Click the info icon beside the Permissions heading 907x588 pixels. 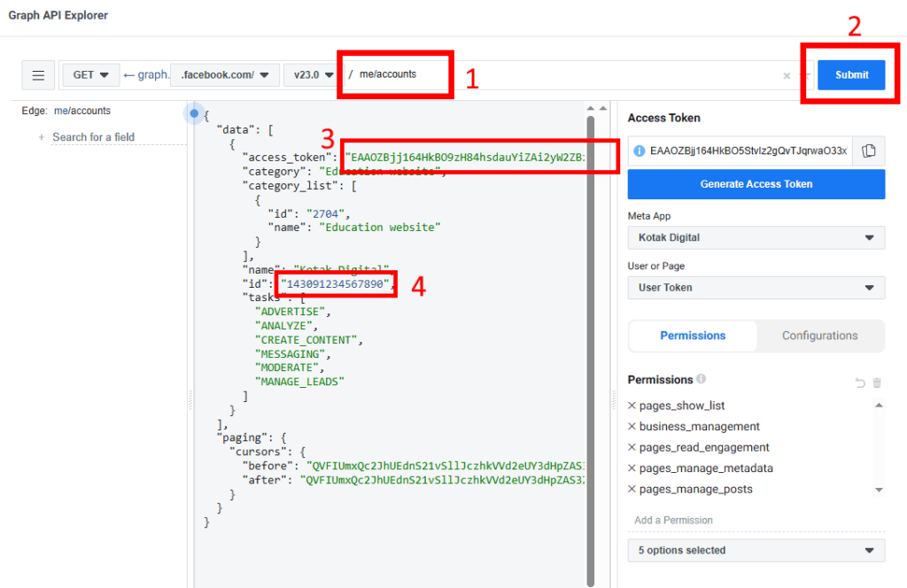(702, 379)
